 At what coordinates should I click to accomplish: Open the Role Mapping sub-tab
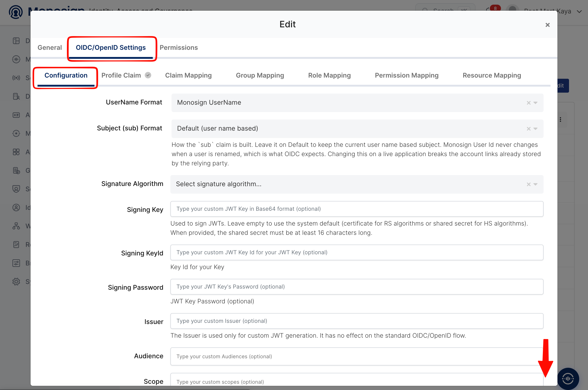329,75
